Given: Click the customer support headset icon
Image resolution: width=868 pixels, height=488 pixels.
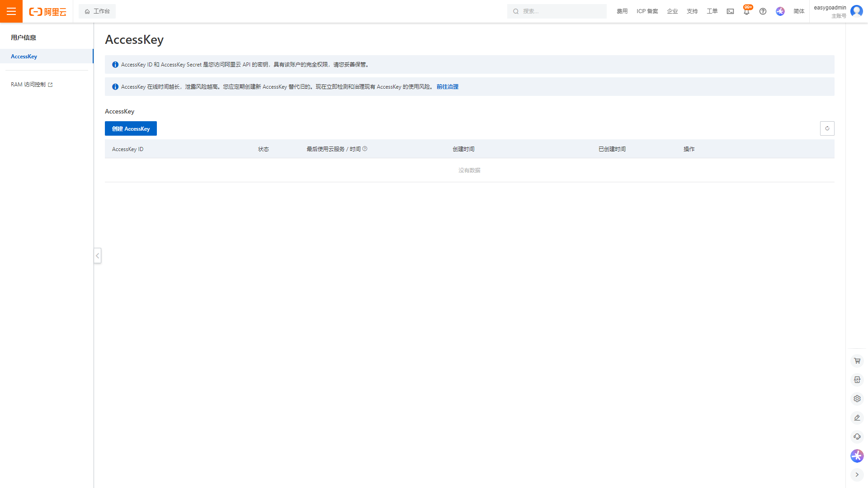Looking at the screenshot, I should 857,437.
